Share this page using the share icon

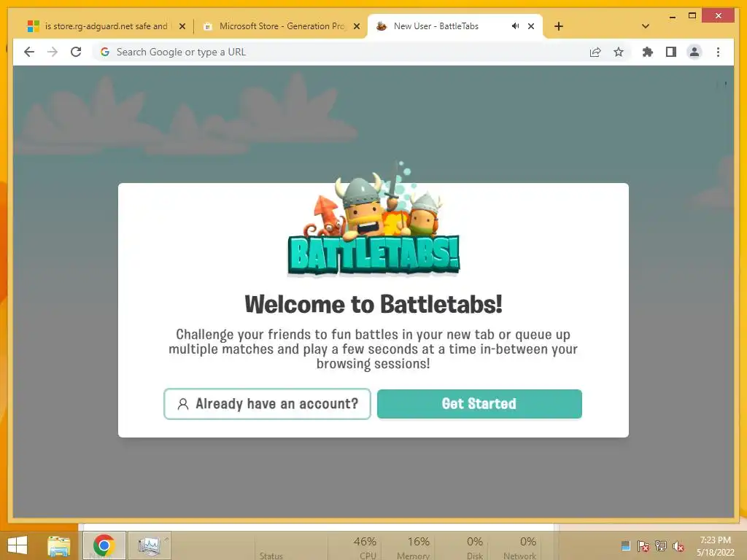pyautogui.click(x=595, y=52)
